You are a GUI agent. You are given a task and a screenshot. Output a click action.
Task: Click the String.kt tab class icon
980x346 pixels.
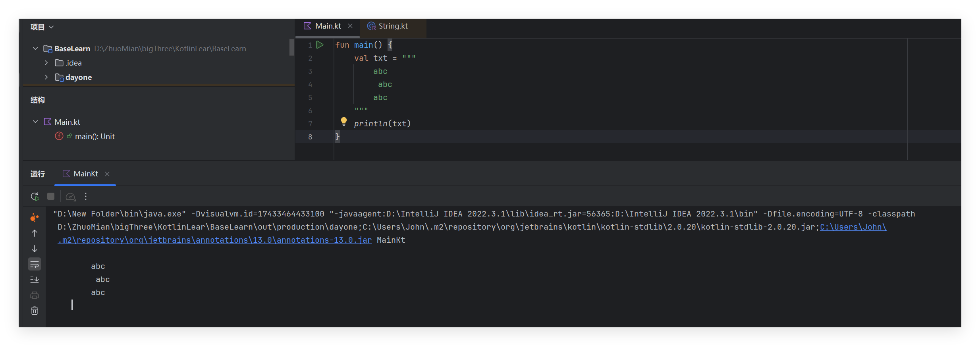pos(371,26)
